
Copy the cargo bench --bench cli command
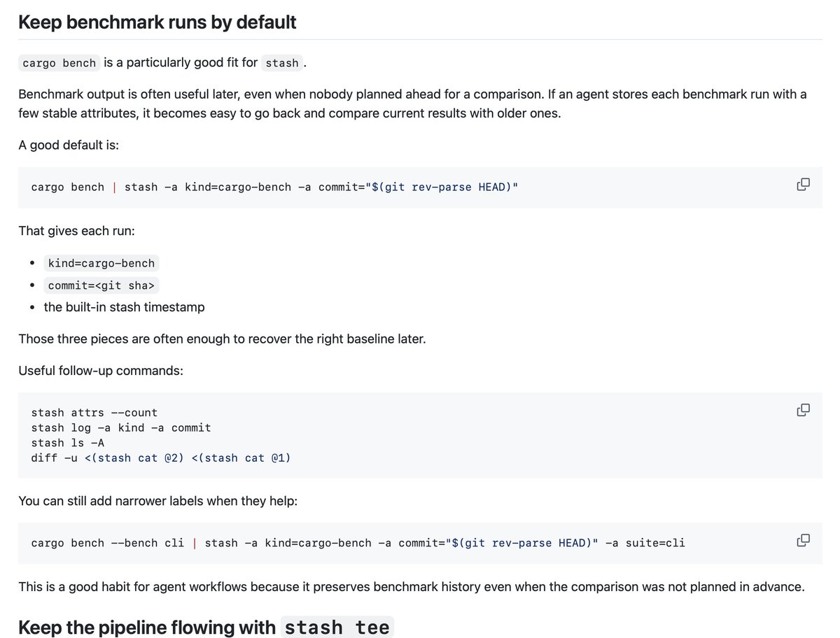click(803, 540)
